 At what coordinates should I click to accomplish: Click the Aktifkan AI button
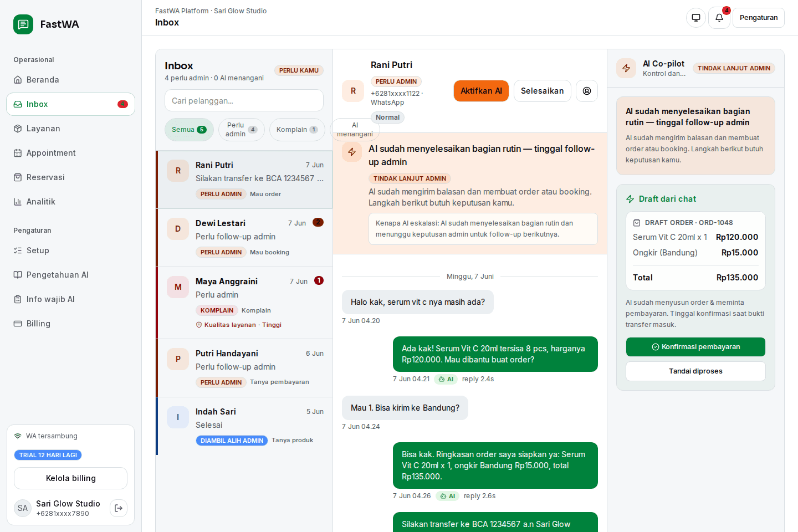point(481,91)
